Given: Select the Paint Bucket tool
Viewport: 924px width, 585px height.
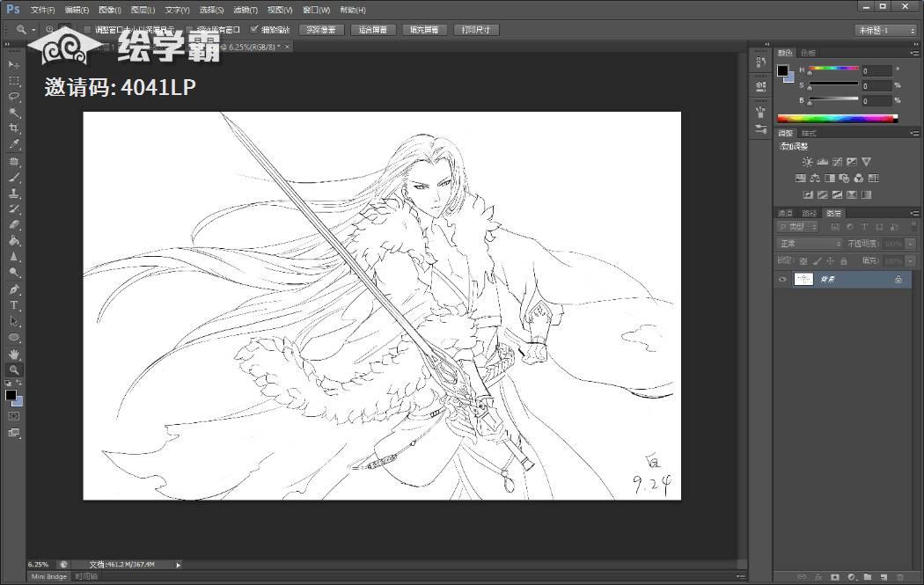Looking at the screenshot, I should (x=14, y=241).
